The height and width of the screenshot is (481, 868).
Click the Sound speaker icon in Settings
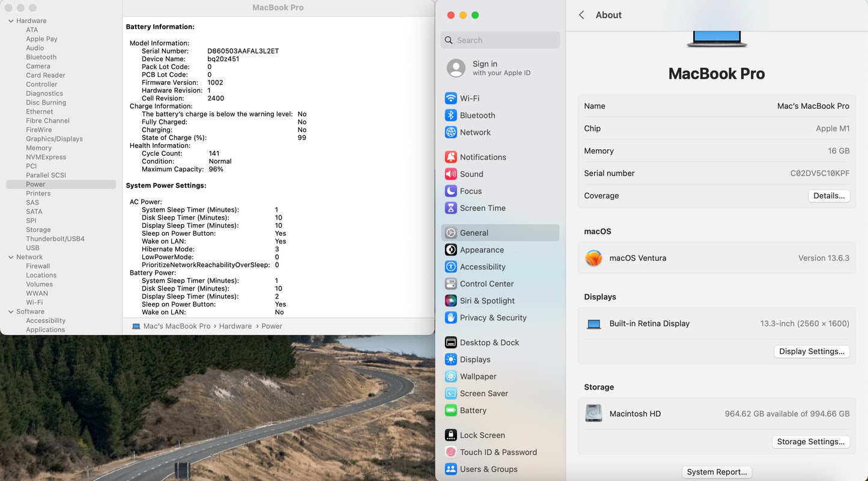(x=451, y=174)
